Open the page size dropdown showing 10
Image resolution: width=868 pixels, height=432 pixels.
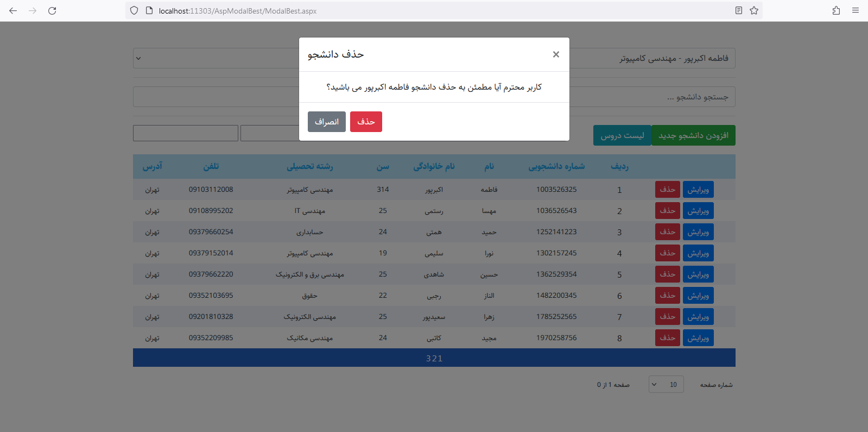666,385
